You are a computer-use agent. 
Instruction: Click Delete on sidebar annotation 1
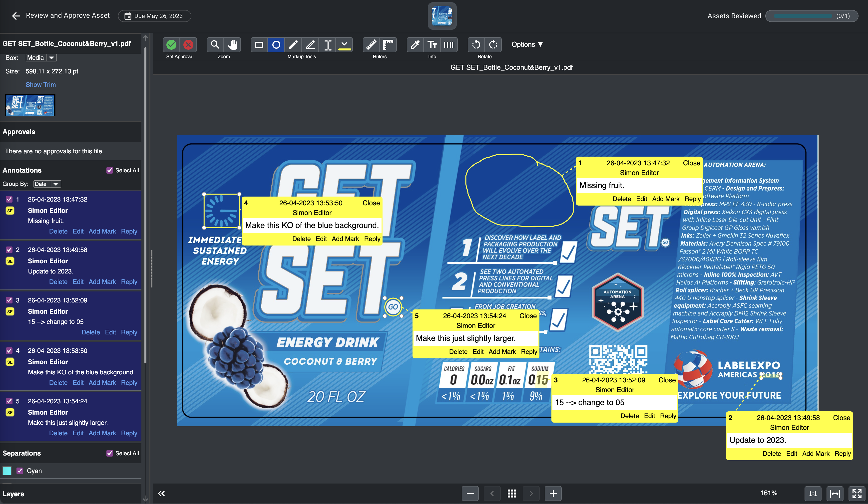[58, 231]
